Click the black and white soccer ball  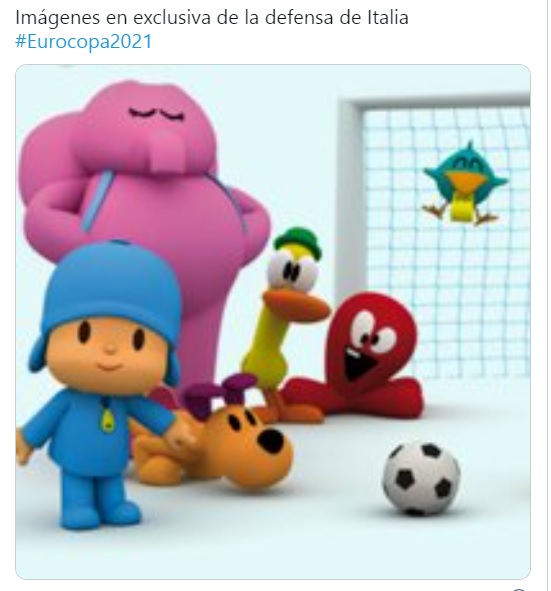pos(421,479)
